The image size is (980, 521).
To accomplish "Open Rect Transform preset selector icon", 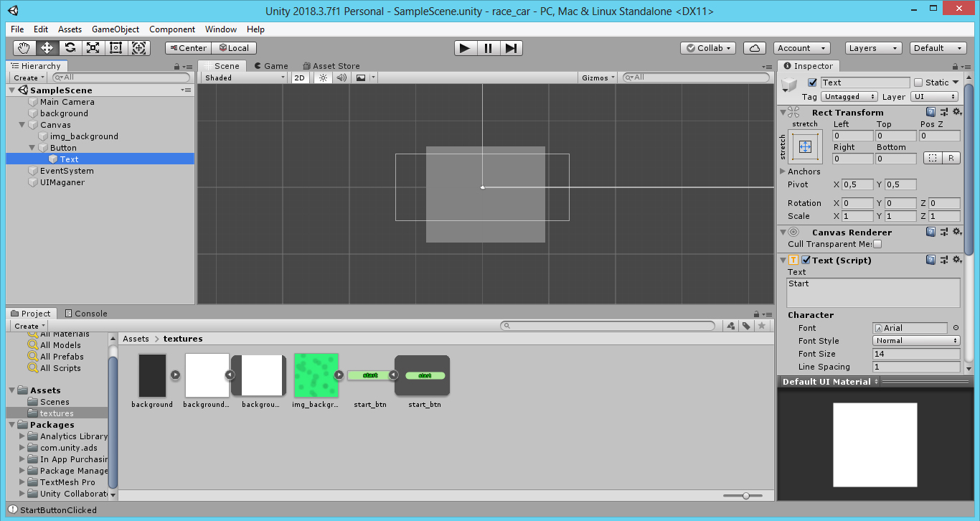I will point(944,112).
